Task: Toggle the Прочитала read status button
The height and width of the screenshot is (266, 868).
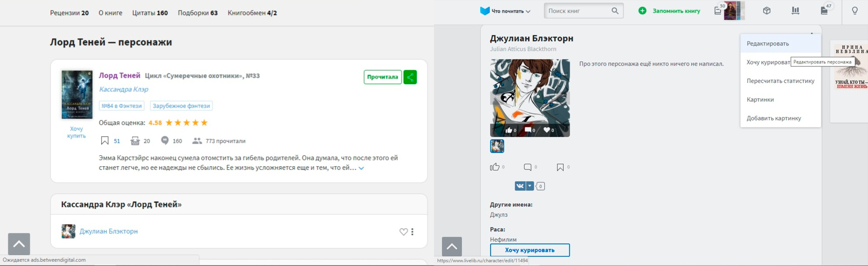Action: point(383,77)
